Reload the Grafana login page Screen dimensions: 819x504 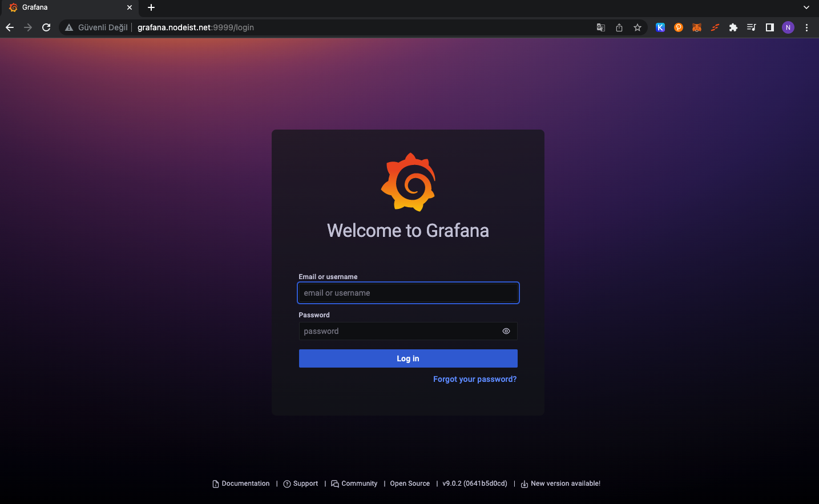click(x=46, y=27)
